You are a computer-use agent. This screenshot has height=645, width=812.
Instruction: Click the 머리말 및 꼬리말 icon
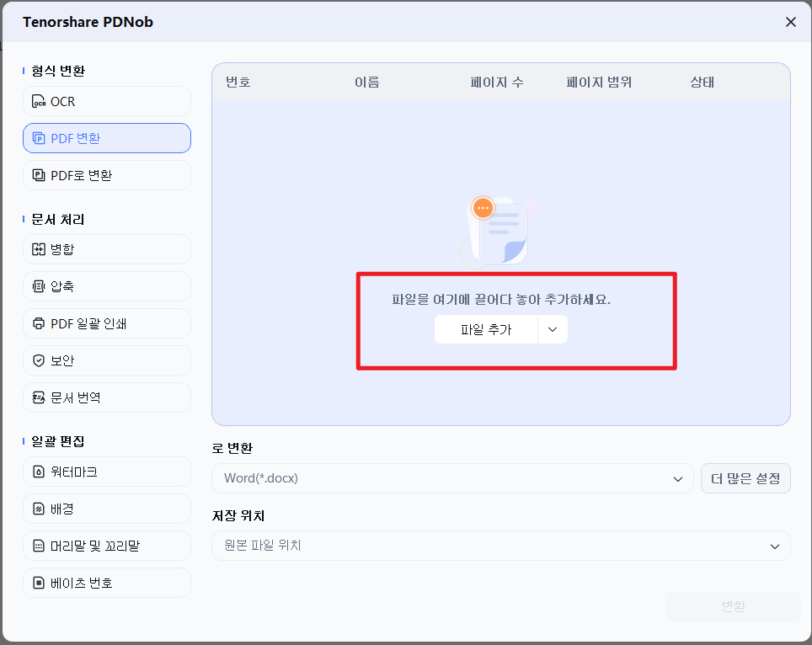pyautogui.click(x=39, y=546)
